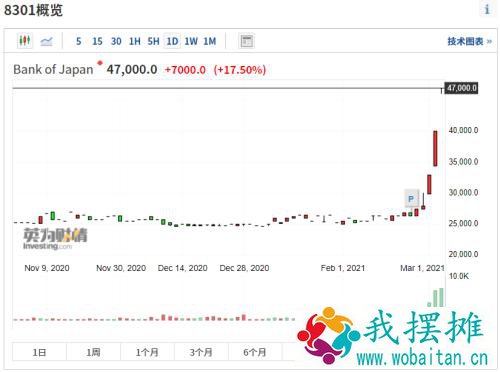The width and height of the screenshot is (500, 372).
Task: Click the 35,000.0 axis value
Action: pos(463,162)
